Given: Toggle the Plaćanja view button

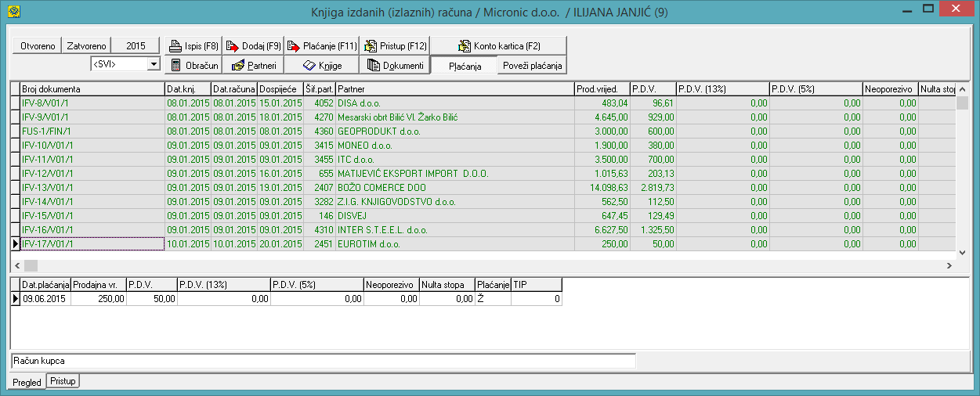Looking at the screenshot, I should click(465, 66).
